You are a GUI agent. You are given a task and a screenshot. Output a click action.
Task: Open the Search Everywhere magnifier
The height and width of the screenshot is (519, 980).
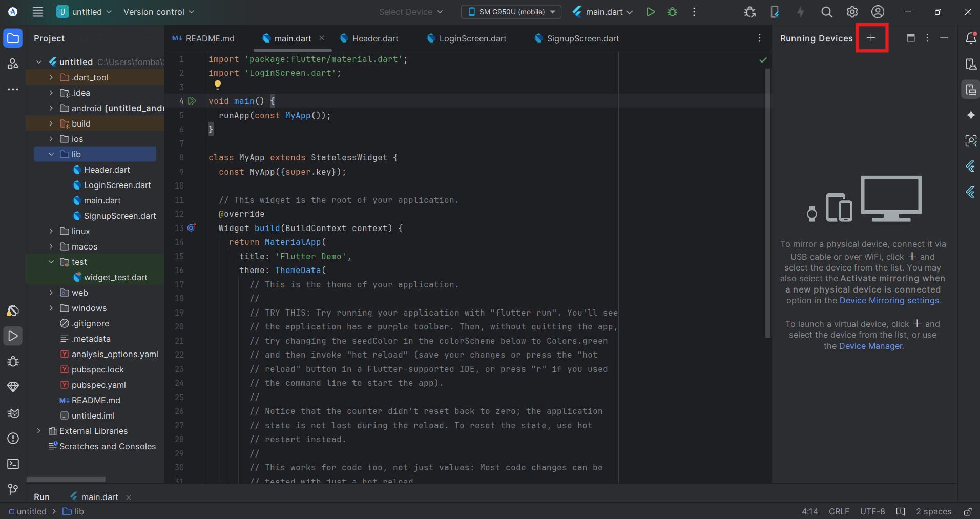pos(826,12)
